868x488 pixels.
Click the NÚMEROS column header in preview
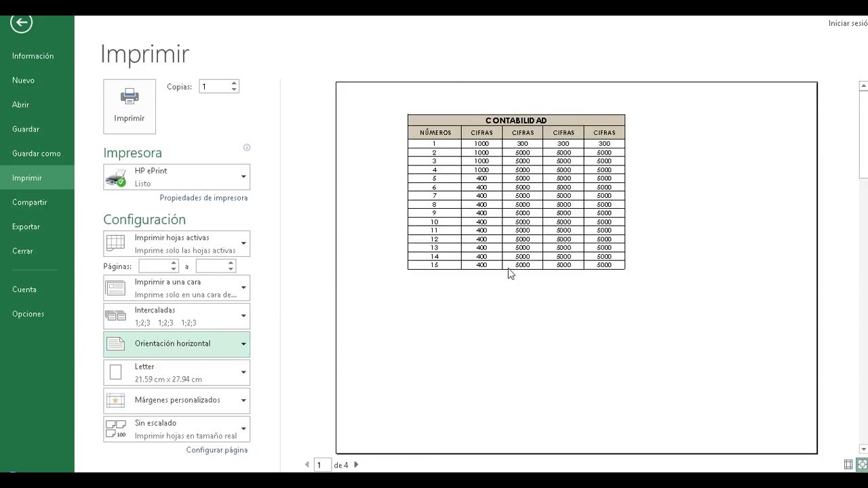(x=435, y=133)
